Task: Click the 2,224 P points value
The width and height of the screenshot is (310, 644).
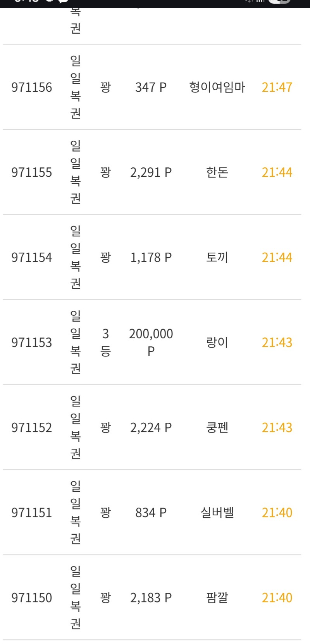Action: coord(151,427)
